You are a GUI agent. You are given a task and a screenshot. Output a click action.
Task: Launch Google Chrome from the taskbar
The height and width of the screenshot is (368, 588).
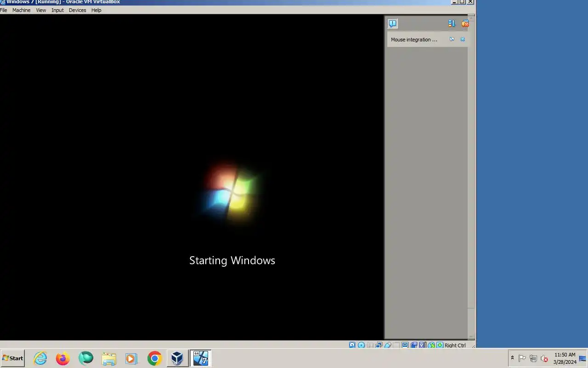[154, 358]
